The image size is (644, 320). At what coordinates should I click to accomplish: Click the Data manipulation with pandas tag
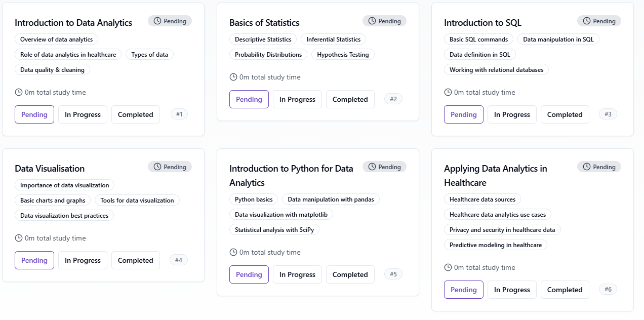click(x=331, y=199)
